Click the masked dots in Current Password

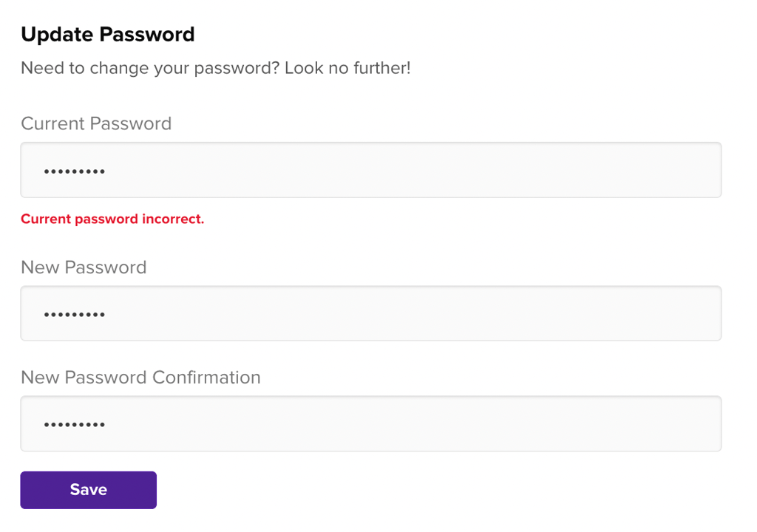click(74, 171)
